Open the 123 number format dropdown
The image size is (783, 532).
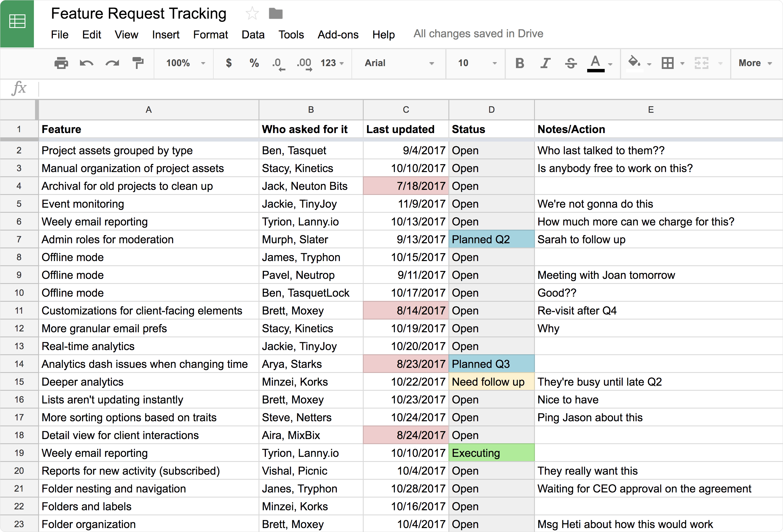tap(332, 63)
